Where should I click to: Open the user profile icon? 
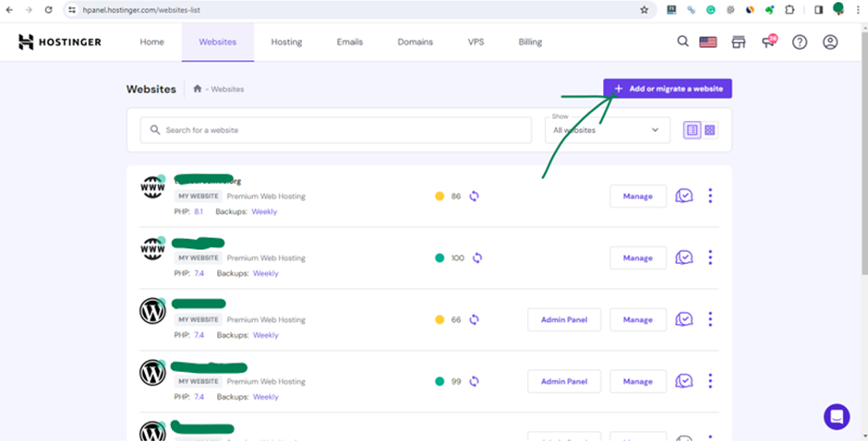click(830, 42)
